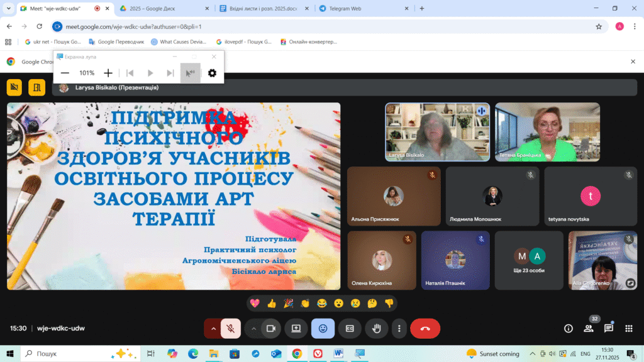This screenshot has height=362, width=644.
Task: Open the share screen option
Action: [296, 328]
